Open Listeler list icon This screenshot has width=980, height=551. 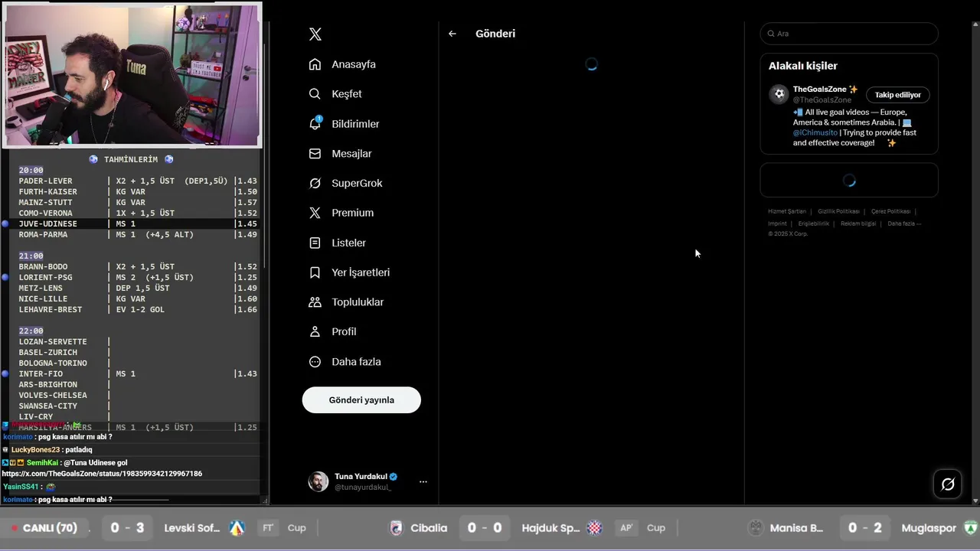click(x=315, y=243)
